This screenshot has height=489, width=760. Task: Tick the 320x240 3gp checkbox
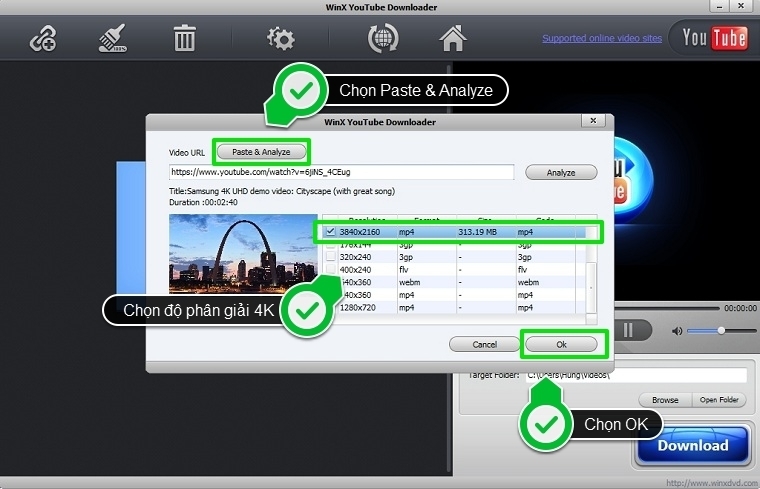[332, 256]
